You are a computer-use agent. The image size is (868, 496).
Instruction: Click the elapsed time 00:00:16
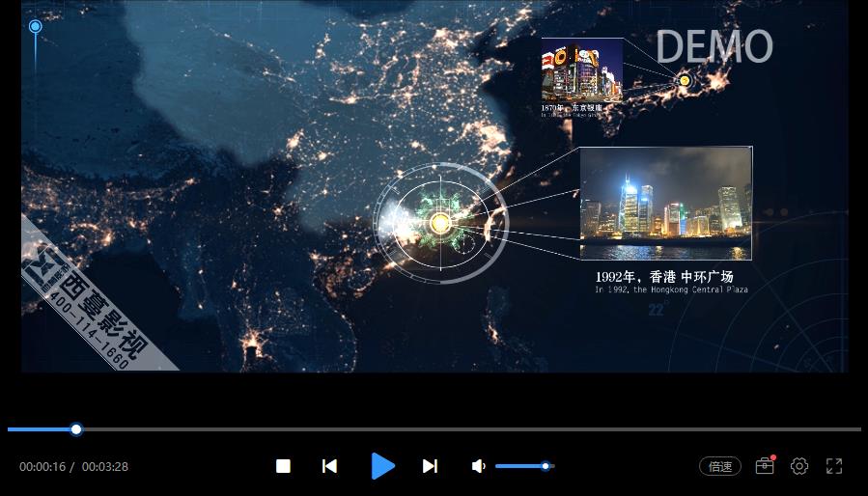[42, 467]
